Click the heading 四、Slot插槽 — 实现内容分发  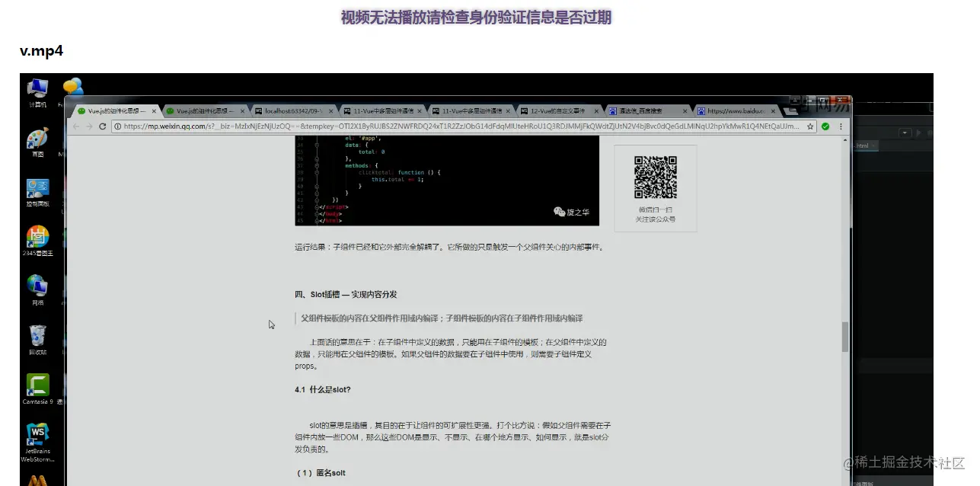[346, 294]
